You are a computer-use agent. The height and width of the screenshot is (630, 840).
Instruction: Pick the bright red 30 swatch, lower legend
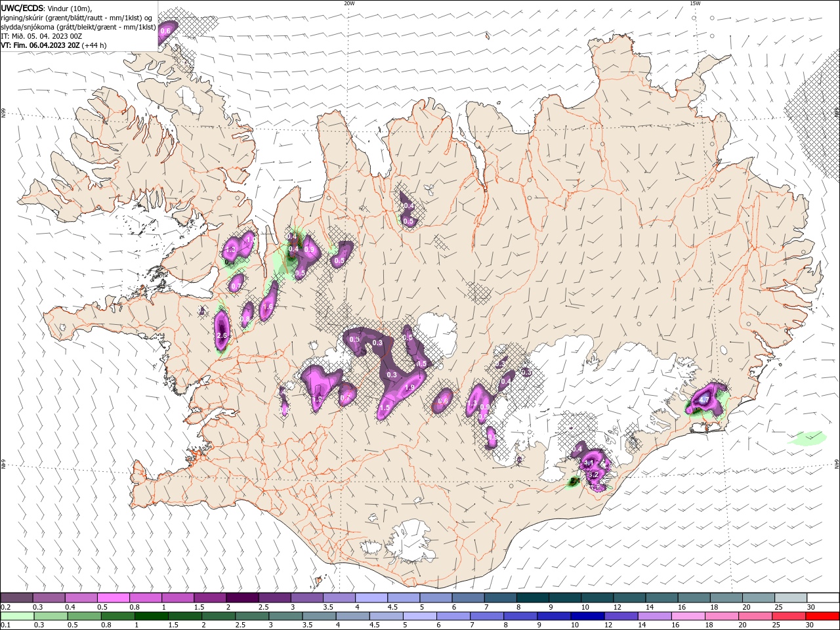tap(823, 616)
